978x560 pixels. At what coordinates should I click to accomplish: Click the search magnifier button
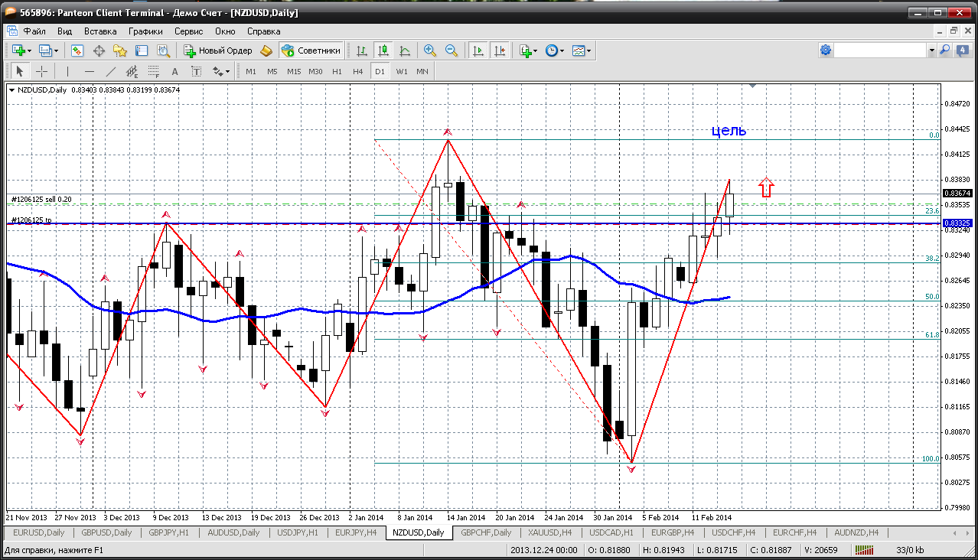click(944, 50)
